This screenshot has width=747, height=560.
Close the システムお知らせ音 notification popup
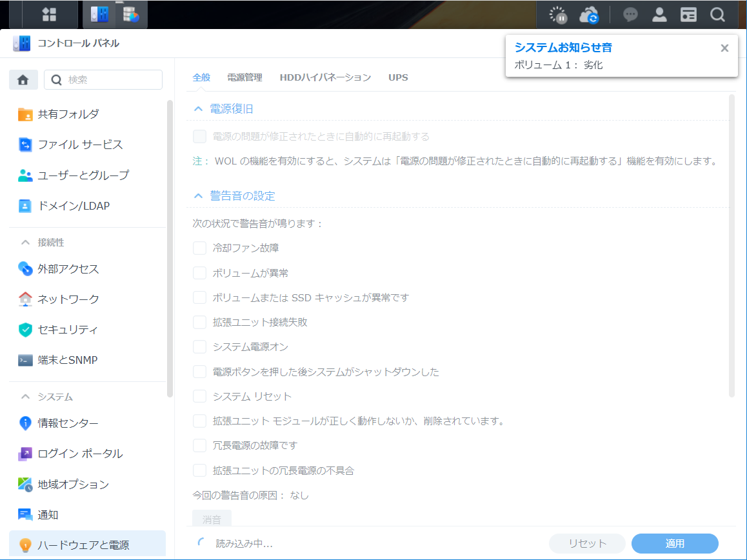coord(724,48)
